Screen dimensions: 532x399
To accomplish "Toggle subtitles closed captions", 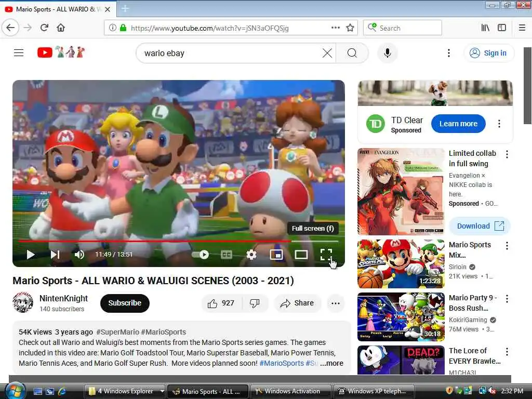I will click(x=227, y=255).
